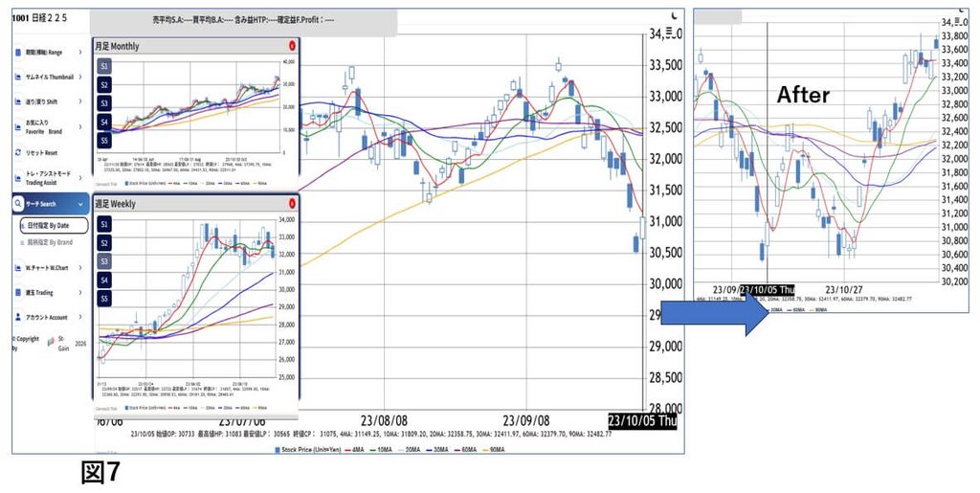
Task: Click the Shift chart icon in sidebar
Action: point(17,101)
